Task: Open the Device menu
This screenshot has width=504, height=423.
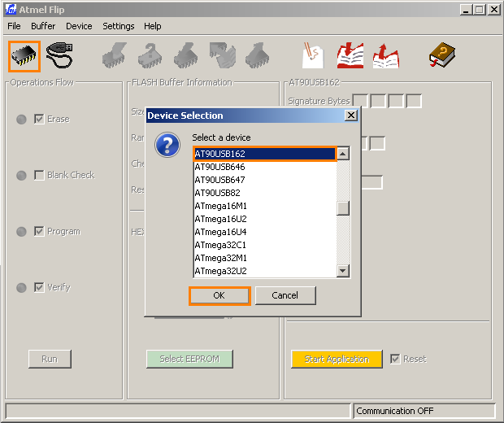Action: click(79, 26)
